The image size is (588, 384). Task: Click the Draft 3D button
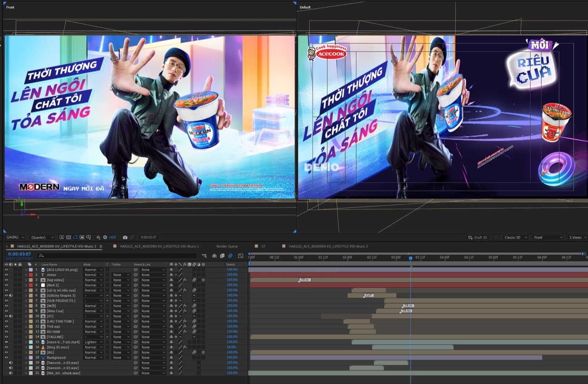478,238
